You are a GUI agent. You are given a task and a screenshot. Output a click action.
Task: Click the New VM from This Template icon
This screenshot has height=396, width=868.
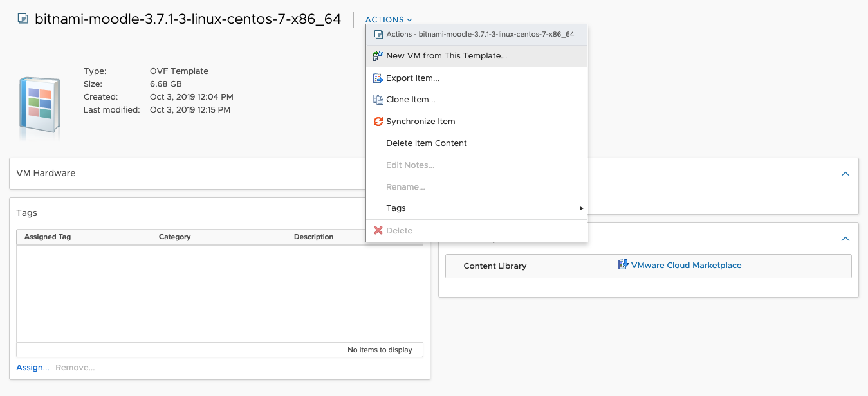(378, 56)
